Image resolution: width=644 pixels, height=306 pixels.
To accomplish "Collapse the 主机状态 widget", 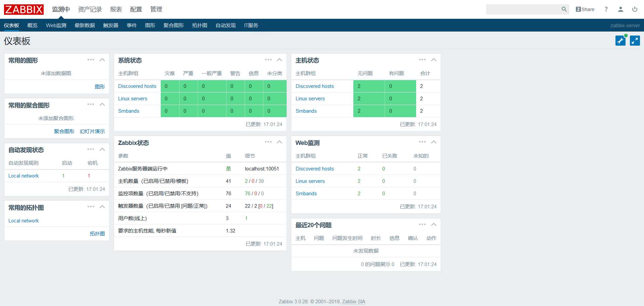I will point(434,60).
